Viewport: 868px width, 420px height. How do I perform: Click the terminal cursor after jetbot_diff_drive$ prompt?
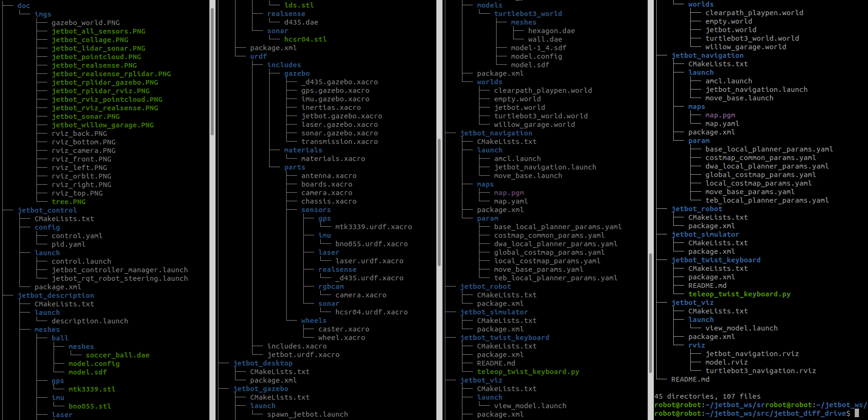(857, 413)
